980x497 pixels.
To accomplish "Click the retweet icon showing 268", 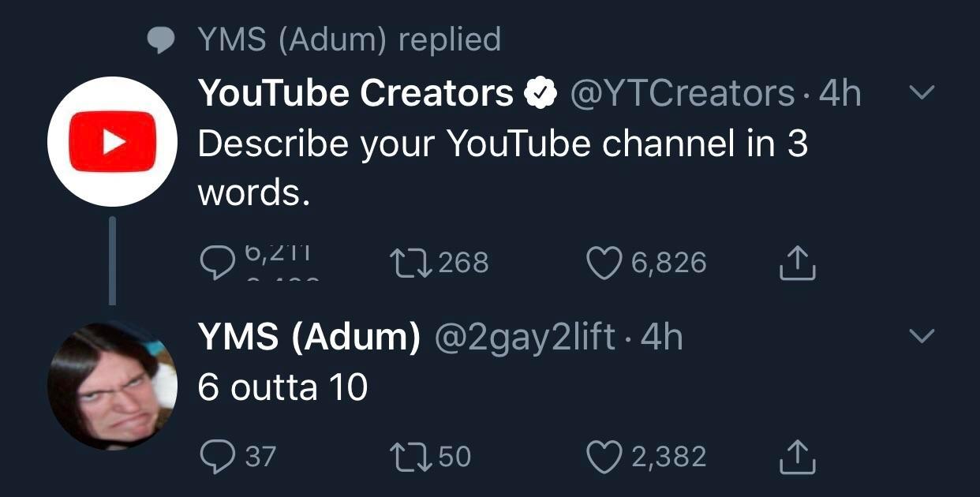I will tap(410, 263).
